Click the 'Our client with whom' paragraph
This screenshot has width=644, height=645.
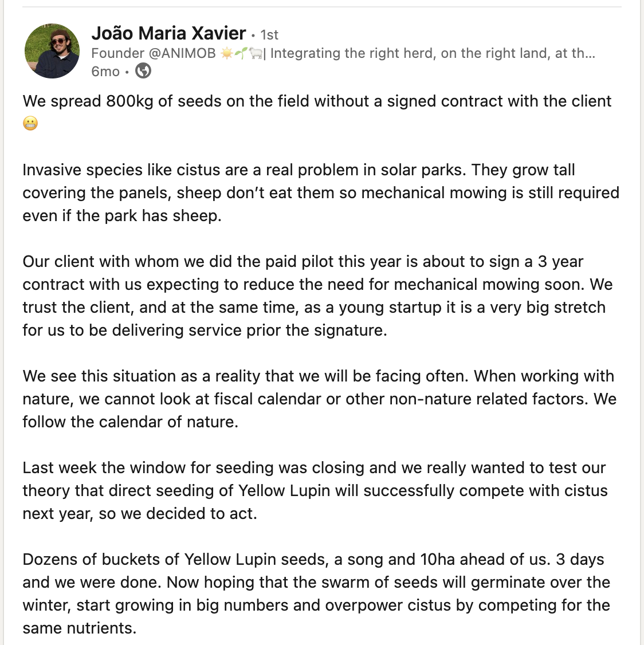coord(317,296)
